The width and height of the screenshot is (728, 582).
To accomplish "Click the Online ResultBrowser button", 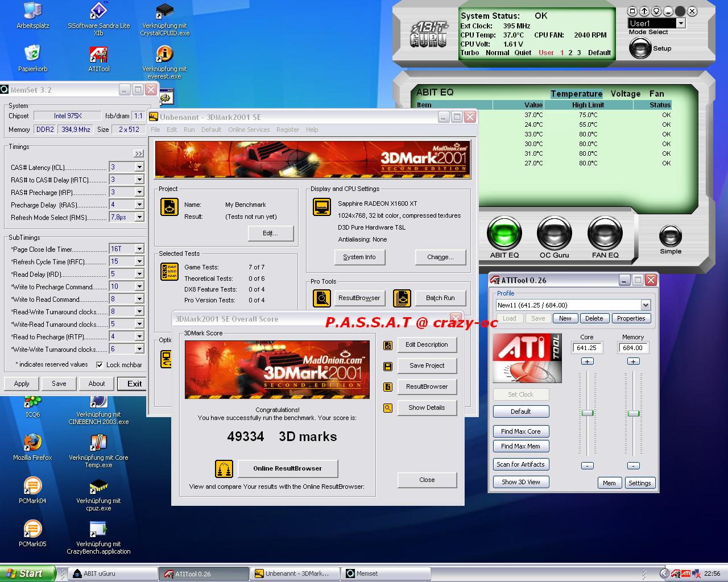I will [x=288, y=469].
